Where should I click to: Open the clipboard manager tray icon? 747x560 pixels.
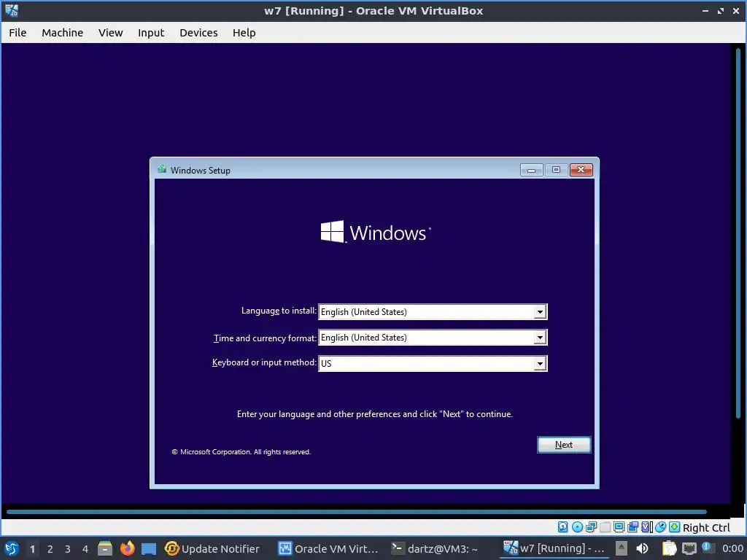[670, 548]
